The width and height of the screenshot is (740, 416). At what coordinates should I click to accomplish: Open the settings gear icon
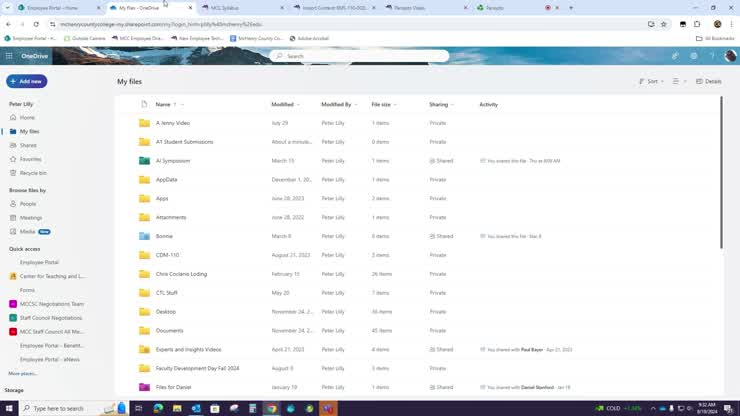click(x=694, y=56)
